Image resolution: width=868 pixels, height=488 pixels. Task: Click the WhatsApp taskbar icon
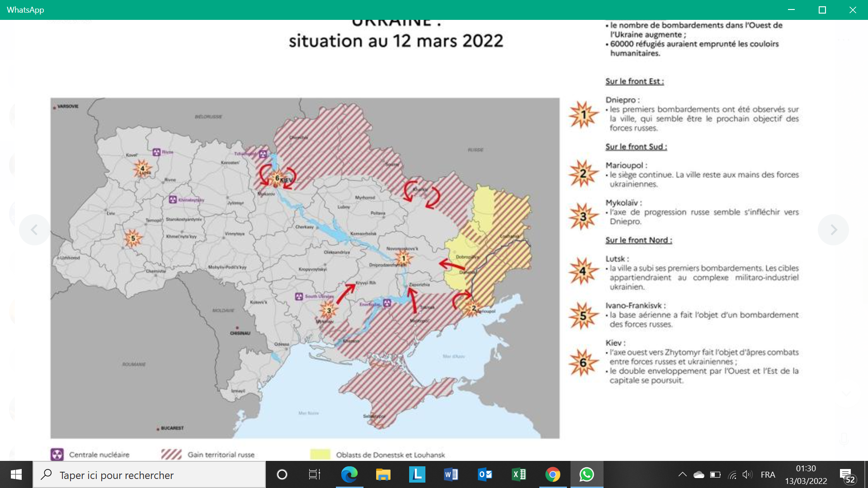586,474
